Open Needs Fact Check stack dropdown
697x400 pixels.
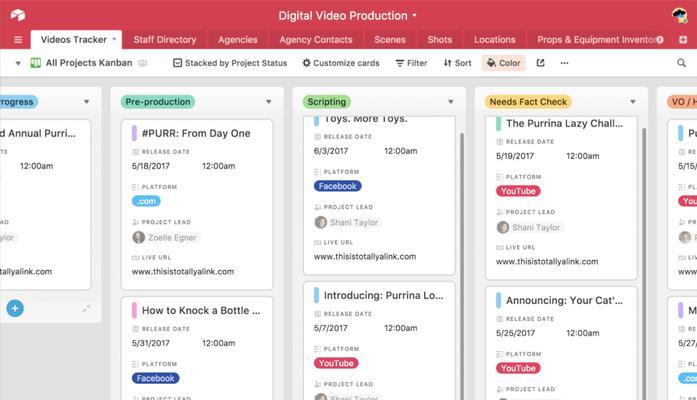[x=633, y=102]
